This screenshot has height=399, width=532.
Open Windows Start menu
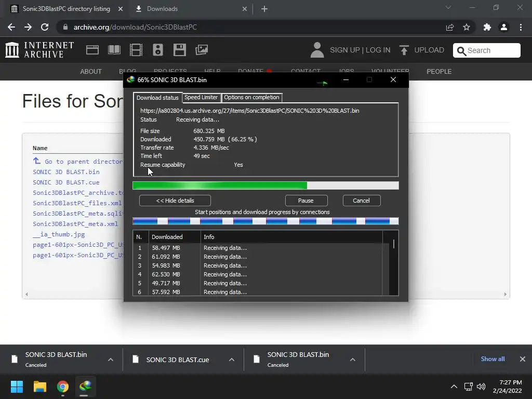pos(17,387)
